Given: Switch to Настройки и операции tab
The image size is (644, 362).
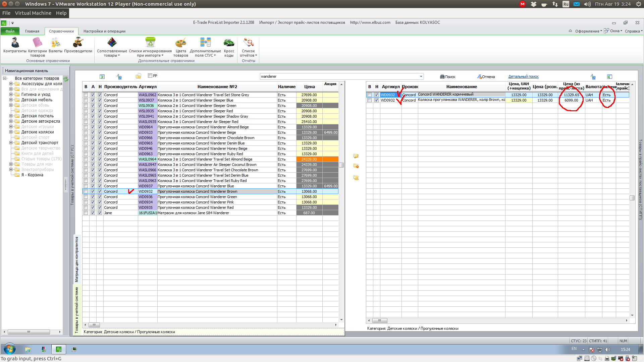Looking at the screenshot, I should click(x=104, y=31).
